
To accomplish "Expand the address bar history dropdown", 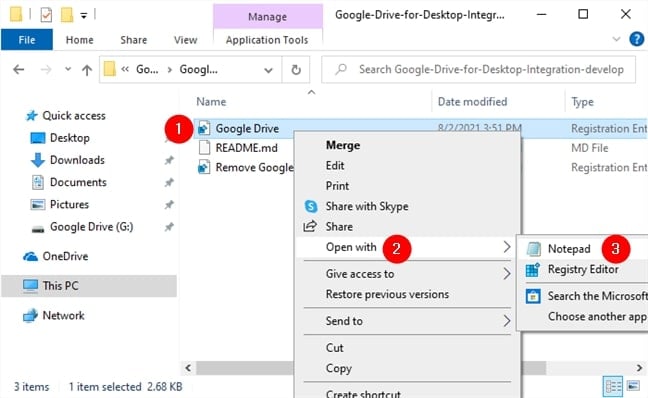I will click(268, 70).
